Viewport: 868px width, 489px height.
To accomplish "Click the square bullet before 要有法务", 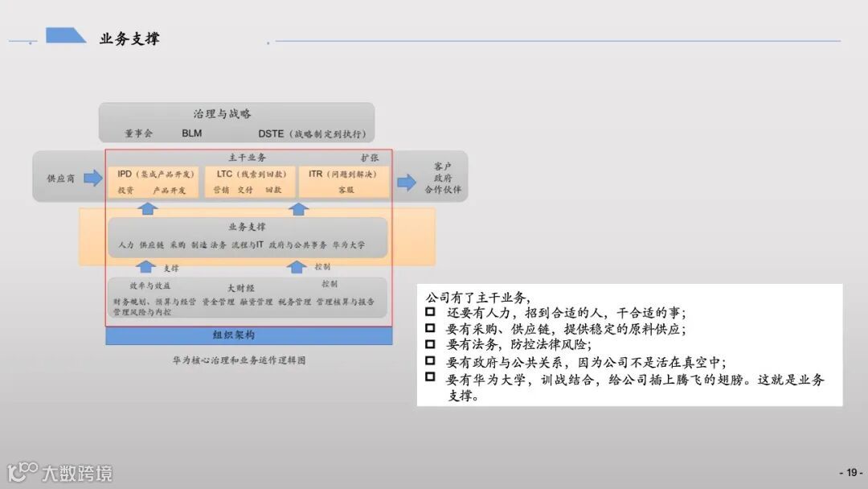I will pyautogui.click(x=430, y=344).
